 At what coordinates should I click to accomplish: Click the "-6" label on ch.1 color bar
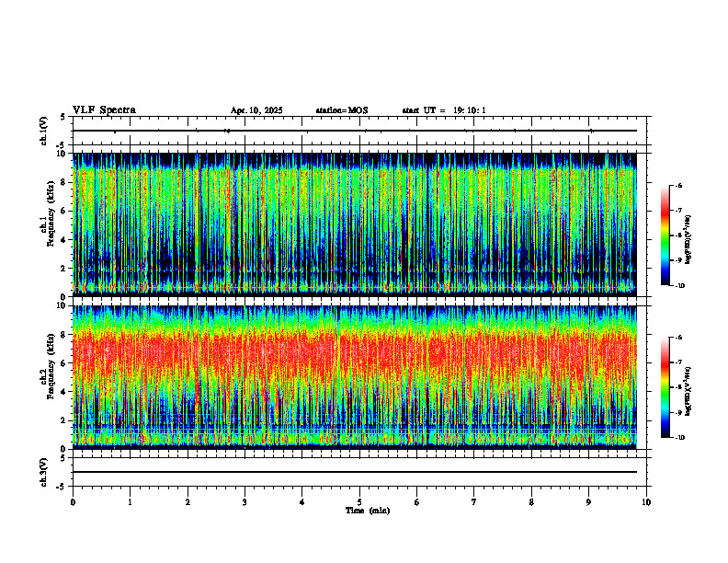pyautogui.click(x=678, y=186)
